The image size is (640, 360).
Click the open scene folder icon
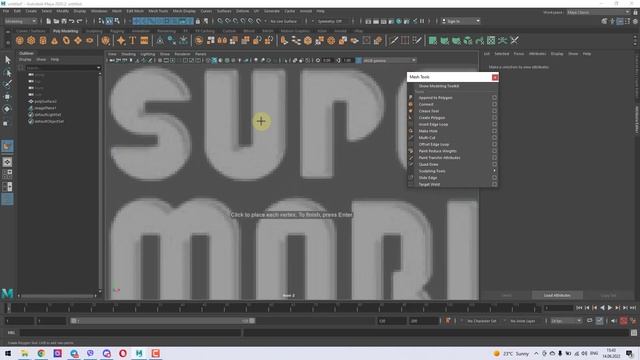click(56, 21)
